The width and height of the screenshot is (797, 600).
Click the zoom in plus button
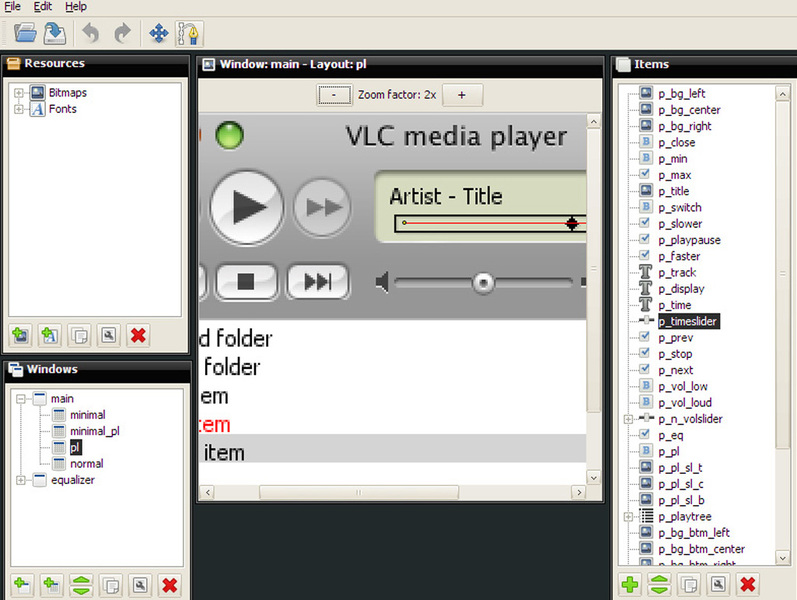pyautogui.click(x=462, y=95)
